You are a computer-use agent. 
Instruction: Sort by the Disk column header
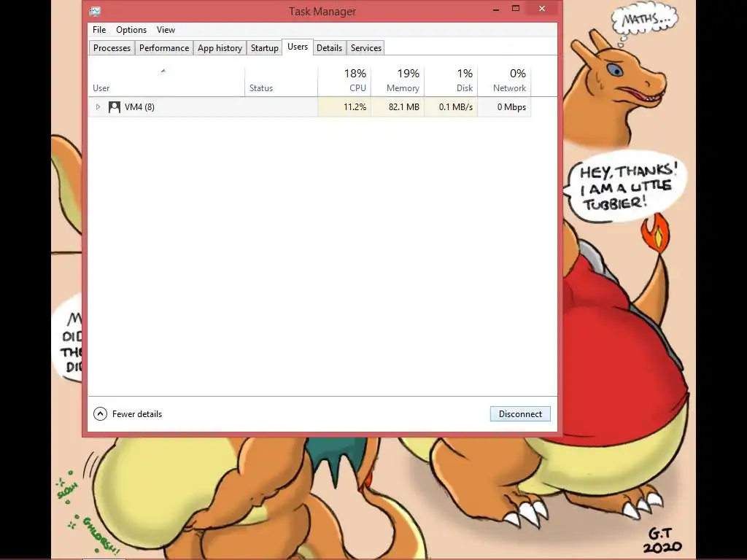tap(451, 81)
